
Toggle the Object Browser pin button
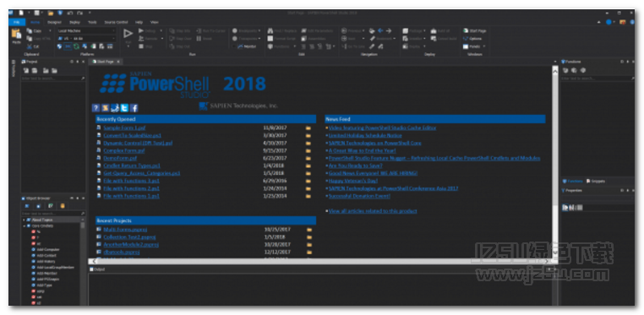point(78,198)
